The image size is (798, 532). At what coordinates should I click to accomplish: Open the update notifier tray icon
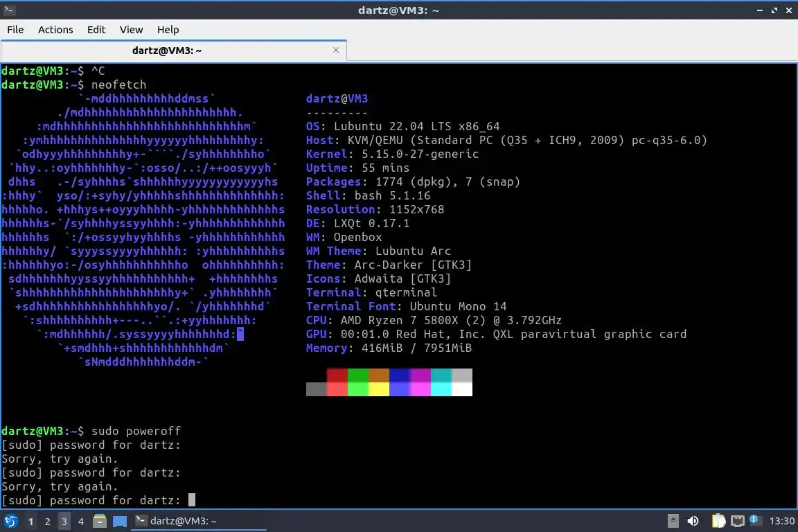pos(756,520)
